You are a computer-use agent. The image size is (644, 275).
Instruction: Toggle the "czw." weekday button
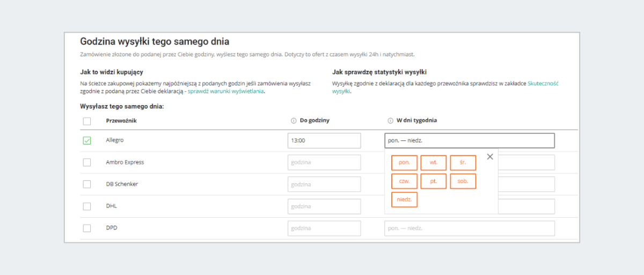tap(404, 181)
